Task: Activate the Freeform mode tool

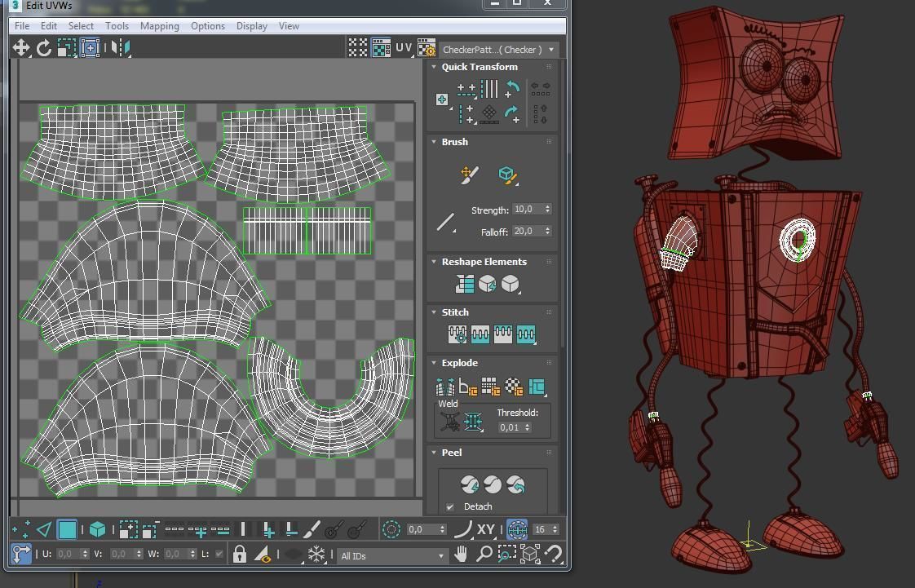Action: coord(90,48)
